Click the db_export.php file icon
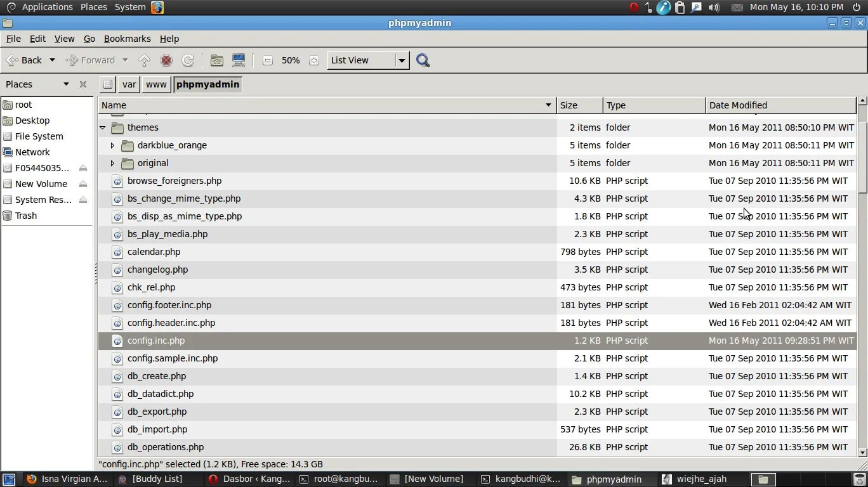This screenshot has width=868, height=487. (117, 412)
